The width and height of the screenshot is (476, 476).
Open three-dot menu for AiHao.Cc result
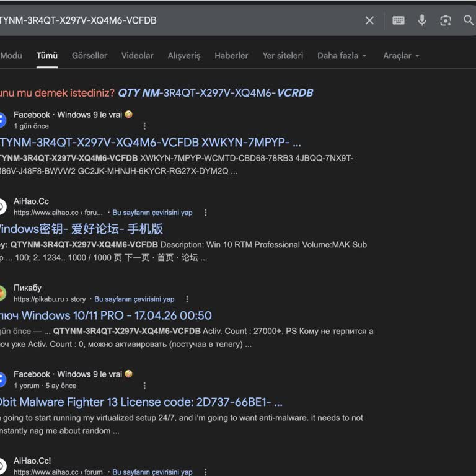[206, 213]
